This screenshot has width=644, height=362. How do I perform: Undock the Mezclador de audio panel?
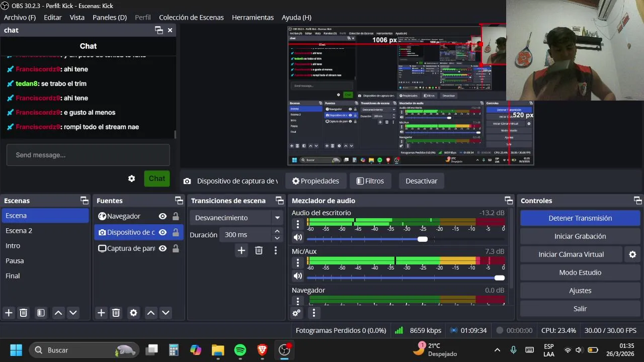point(509,201)
